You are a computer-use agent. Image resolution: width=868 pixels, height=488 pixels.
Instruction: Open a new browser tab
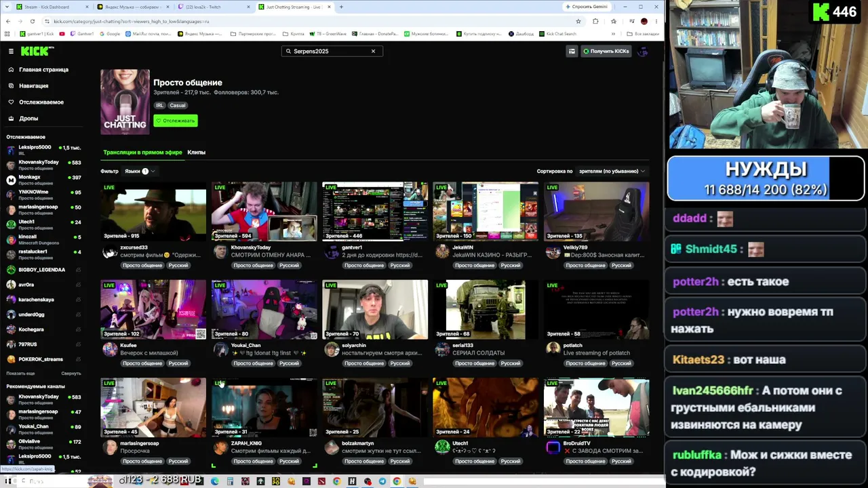point(341,7)
